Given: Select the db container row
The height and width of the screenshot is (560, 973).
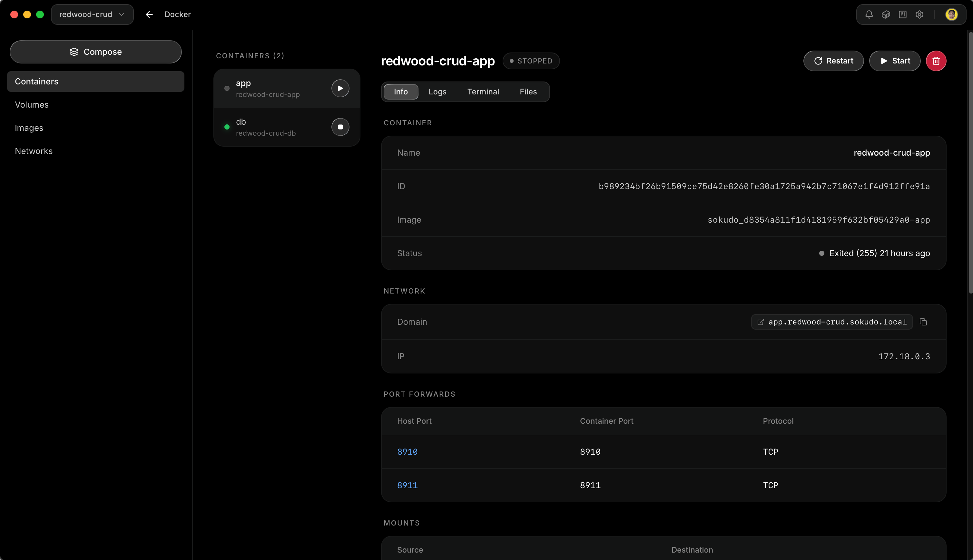Looking at the screenshot, I should (x=287, y=127).
